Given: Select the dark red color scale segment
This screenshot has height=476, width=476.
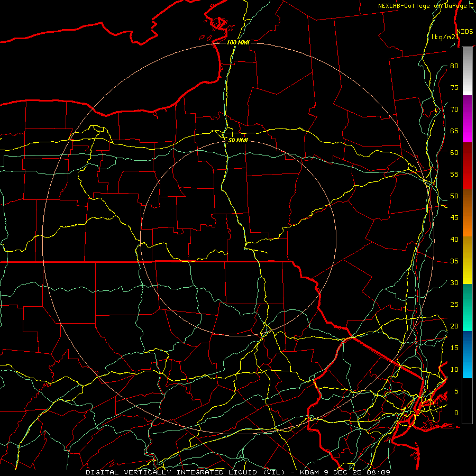Looking at the screenshot, I should (x=467, y=166).
